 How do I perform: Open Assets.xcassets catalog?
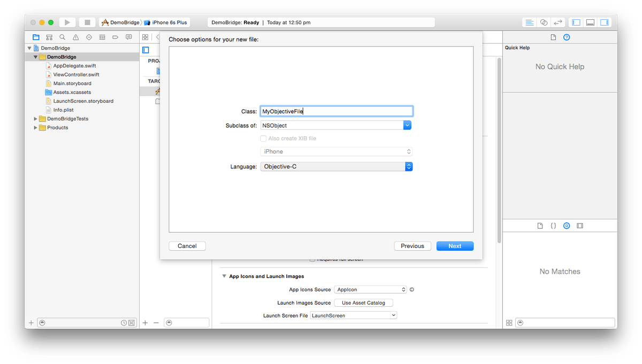pyautogui.click(x=72, y=92)
